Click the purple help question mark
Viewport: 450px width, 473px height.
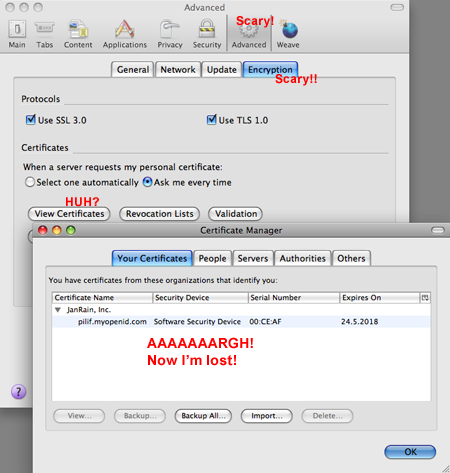[19, 392]
